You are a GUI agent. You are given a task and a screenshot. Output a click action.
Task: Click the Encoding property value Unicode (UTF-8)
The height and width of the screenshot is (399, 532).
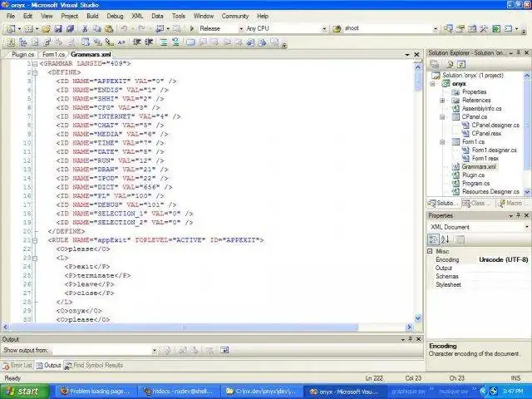coord(504,259)
